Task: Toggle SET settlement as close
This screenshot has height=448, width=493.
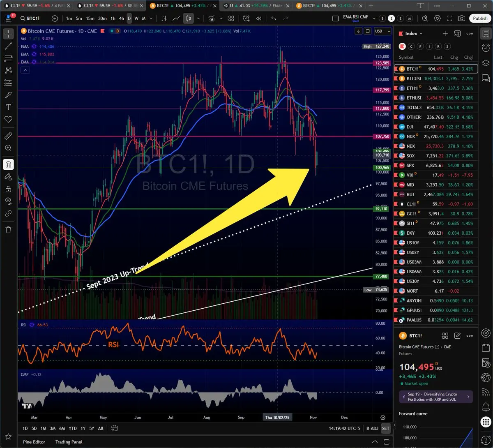Action: 385,428
